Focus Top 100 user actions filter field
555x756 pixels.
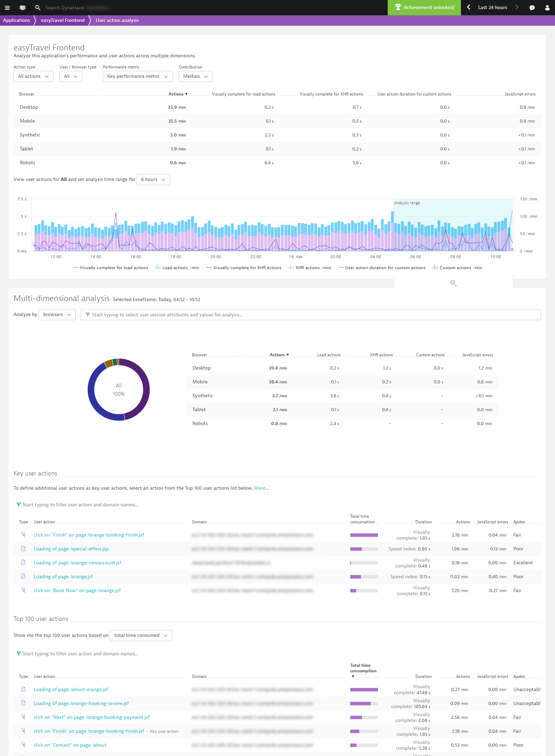[80, 654]
